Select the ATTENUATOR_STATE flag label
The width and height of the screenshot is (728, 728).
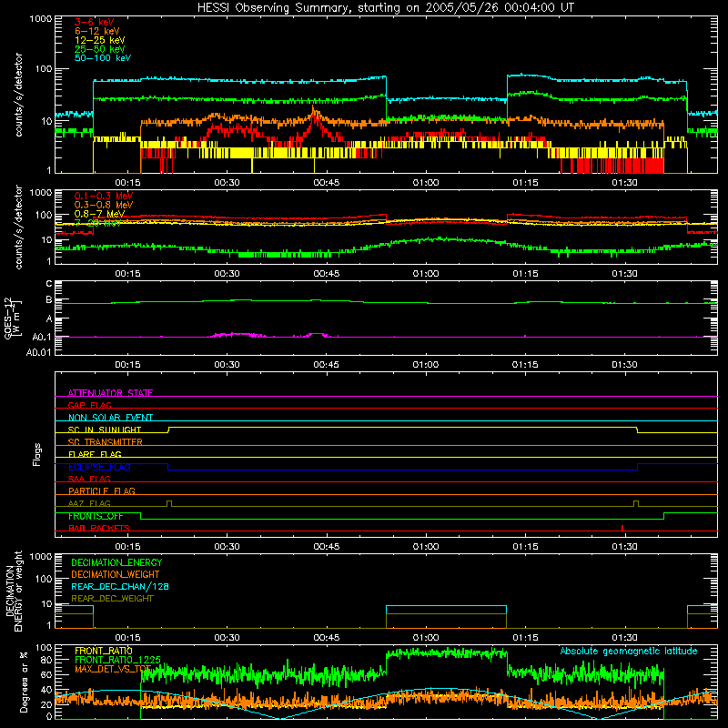[110, 393]
